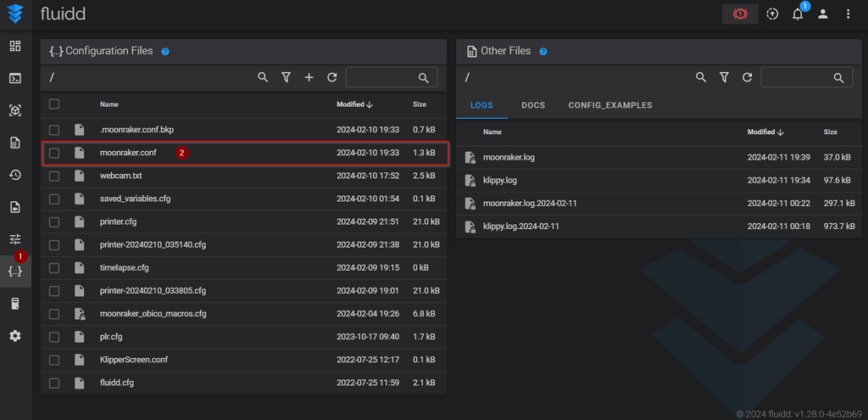The image size is (868, 420).
Task: Open the Timelapse page in sidebar
Action: [15, 207]
